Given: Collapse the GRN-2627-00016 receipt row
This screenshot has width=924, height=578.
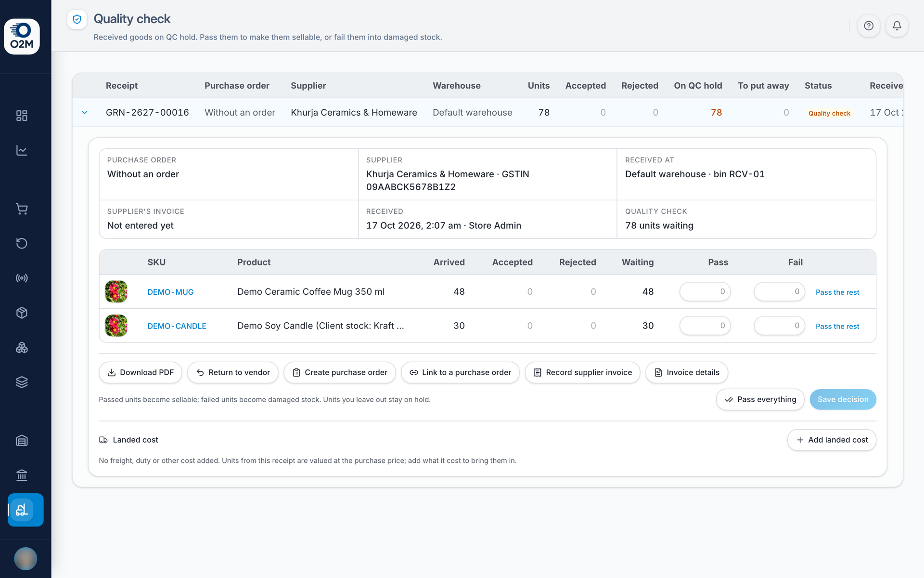Looking at the screenshot, I should 85,112.
